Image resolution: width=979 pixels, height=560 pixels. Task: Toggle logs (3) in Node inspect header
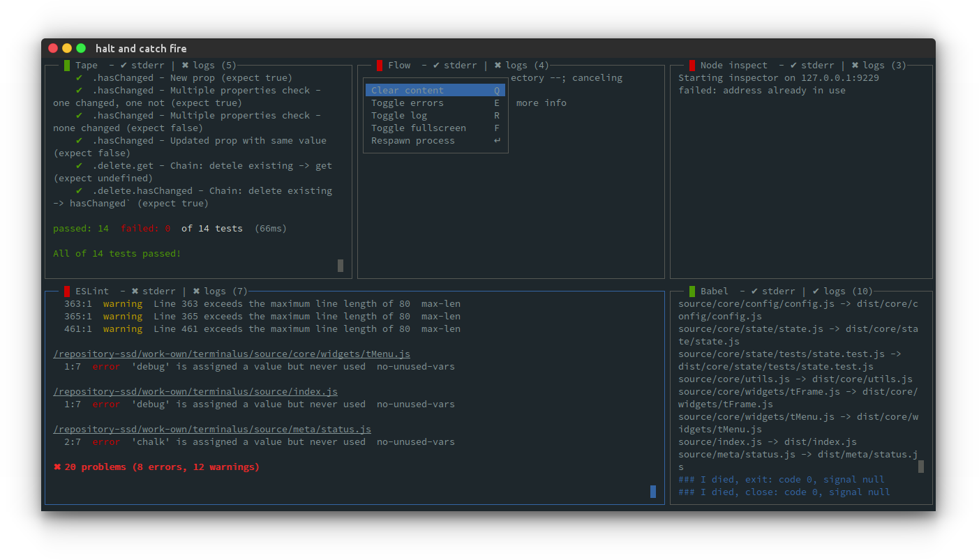pyautogui.click(x=879, y=65)
